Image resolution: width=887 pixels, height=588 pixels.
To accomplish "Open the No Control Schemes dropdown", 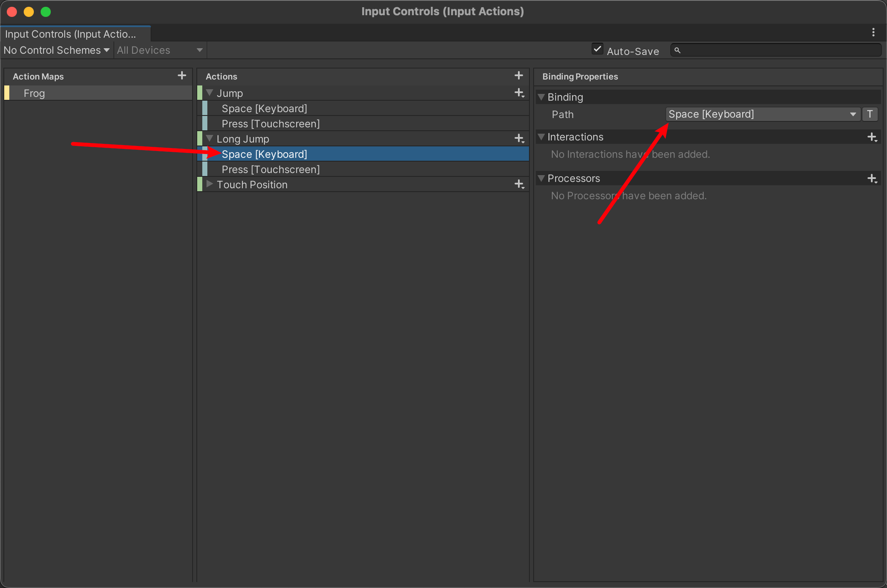I will point(57,50).
